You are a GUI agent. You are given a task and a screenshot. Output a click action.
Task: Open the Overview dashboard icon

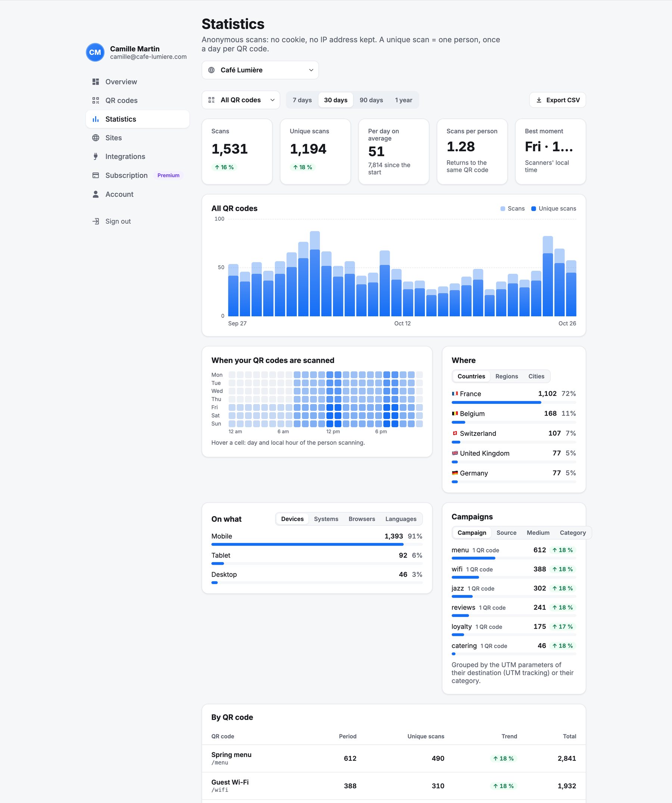coord(96,82)
